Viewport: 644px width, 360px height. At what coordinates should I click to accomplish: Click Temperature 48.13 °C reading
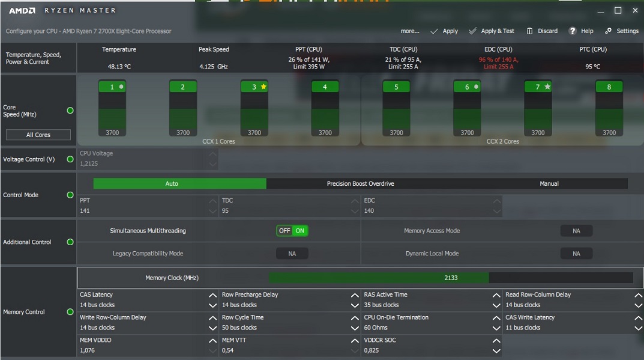click(119, 67)
